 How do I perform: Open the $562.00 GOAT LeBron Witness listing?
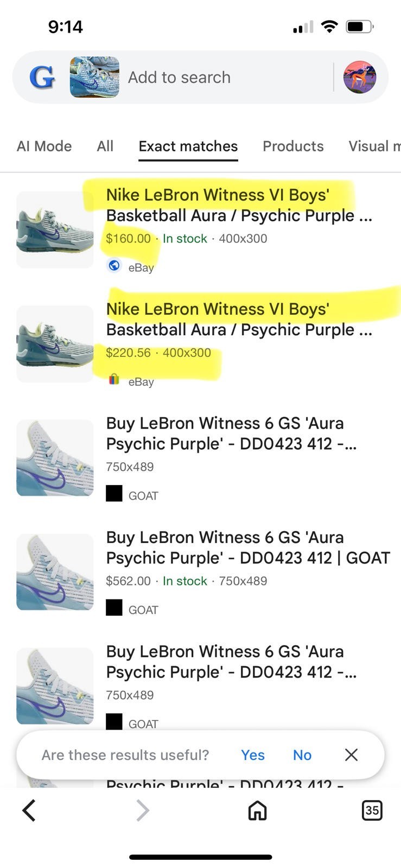tap(247, 547)
